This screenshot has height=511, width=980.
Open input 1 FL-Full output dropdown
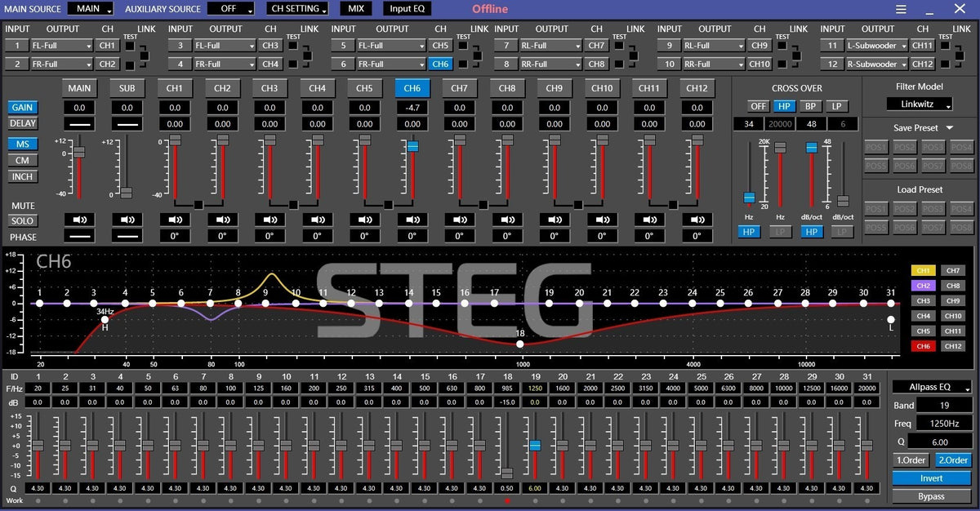point(61,46)
